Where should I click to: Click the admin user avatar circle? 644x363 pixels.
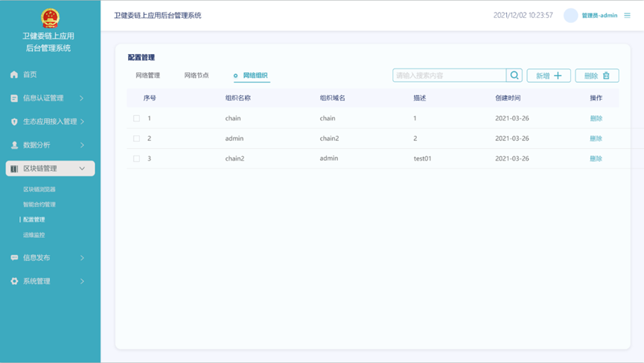pyautogui.click(x=570, y=15)
